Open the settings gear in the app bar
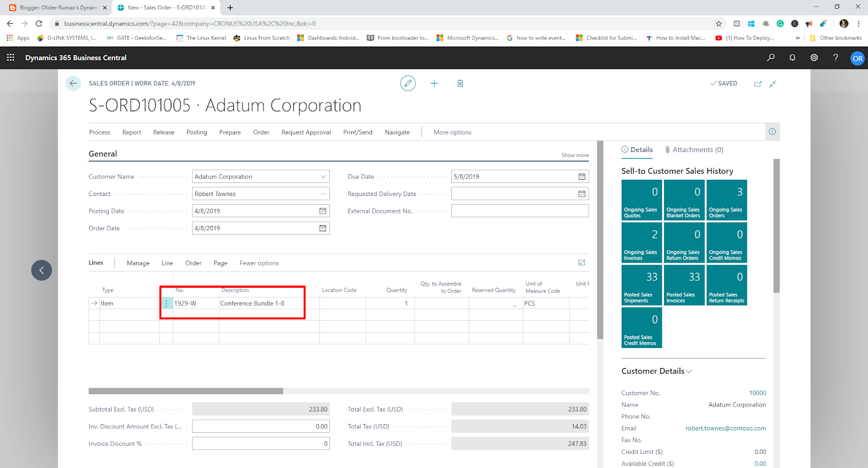This screenshot has width=868, height=468. click(x=814, y=58)
